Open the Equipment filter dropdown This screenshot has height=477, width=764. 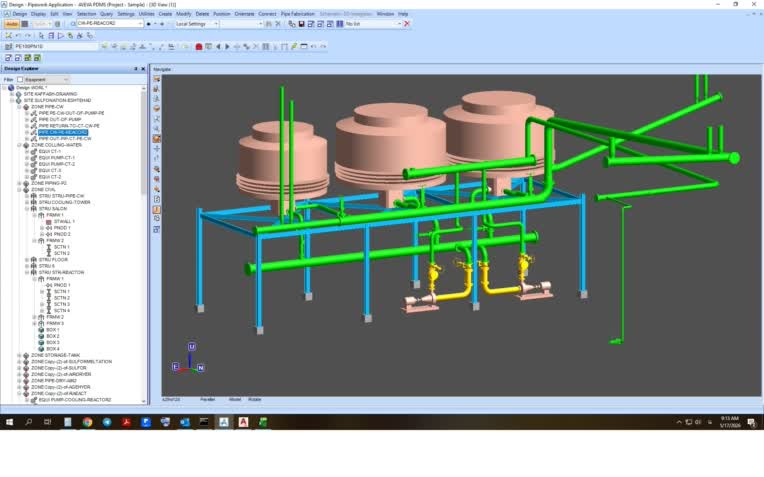coord(66,79)
